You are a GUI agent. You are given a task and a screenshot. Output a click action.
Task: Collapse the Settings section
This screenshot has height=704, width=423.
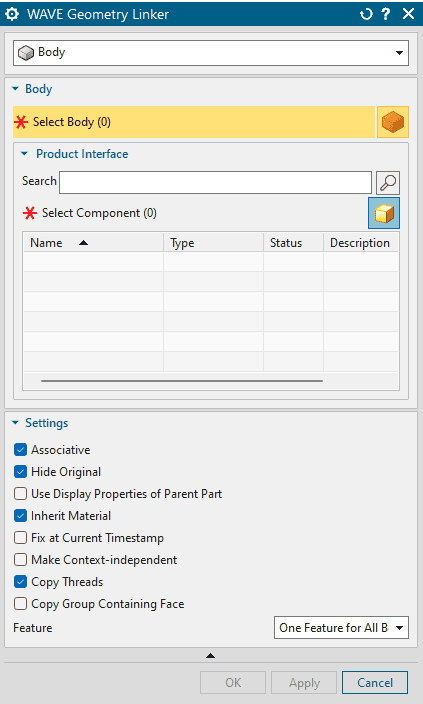point(15,423)
